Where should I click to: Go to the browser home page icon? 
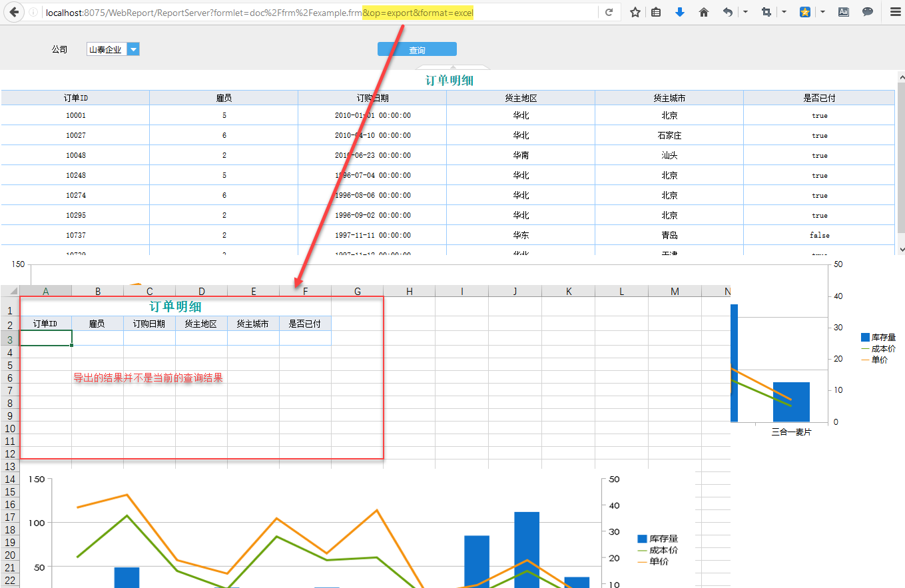tap(703, 12)
